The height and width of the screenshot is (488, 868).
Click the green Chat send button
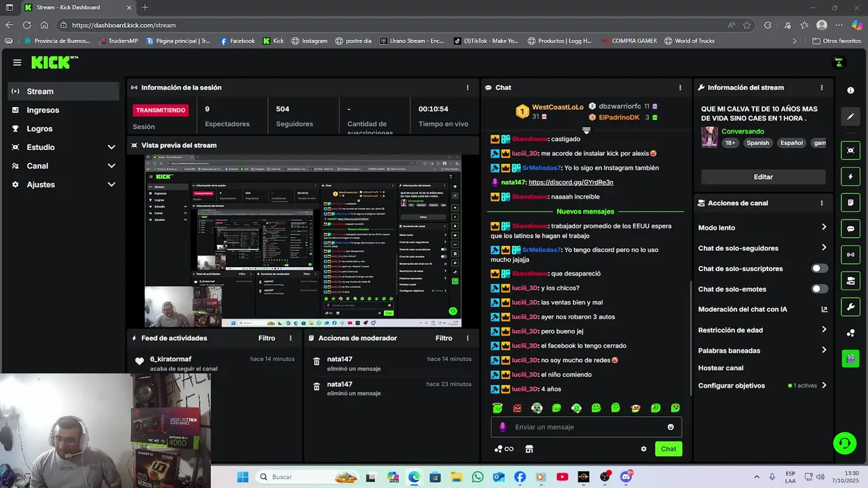pos(669,449)
